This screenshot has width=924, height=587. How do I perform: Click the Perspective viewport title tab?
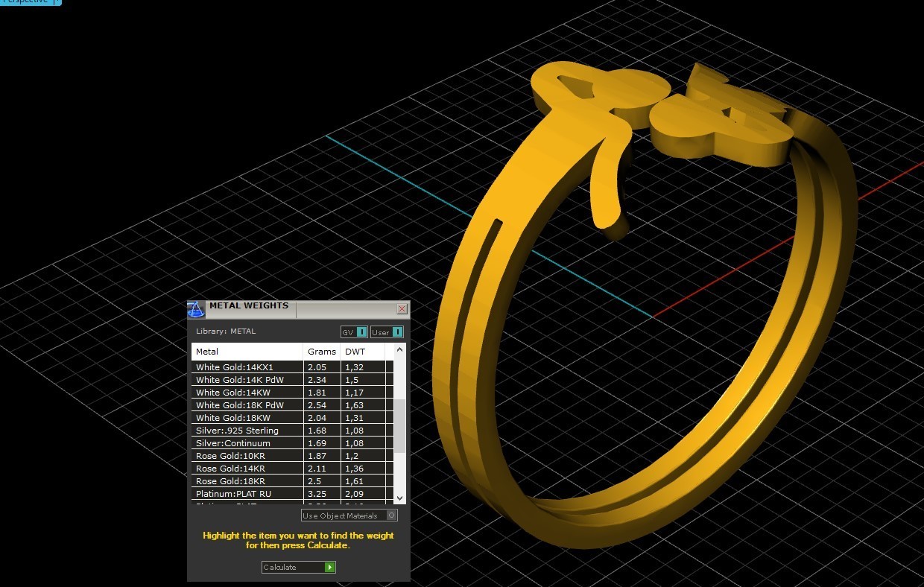point(24,2)
